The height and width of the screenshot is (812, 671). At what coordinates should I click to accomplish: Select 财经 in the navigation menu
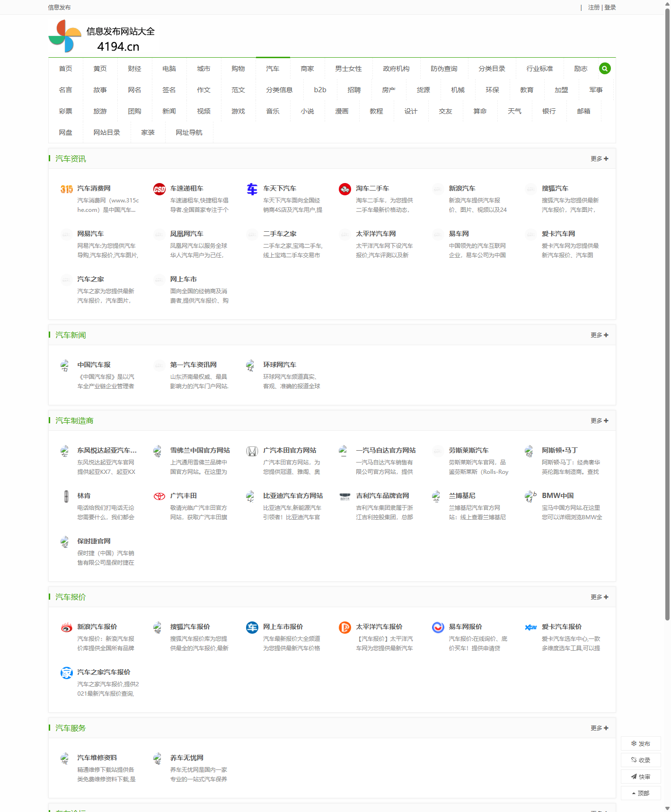coord(134,69)
